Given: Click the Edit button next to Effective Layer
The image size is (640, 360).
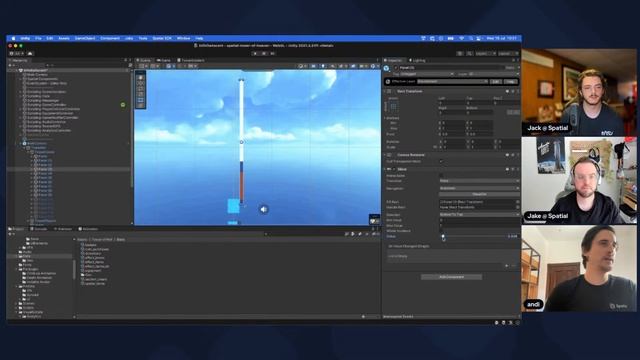Looking at the screenshot, I should pos(495,82).
